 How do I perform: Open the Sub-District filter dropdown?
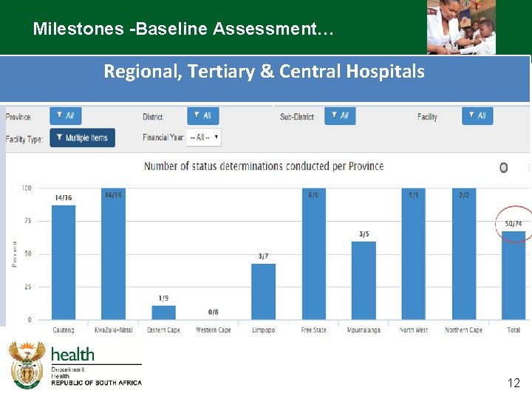tap(340, 116)
